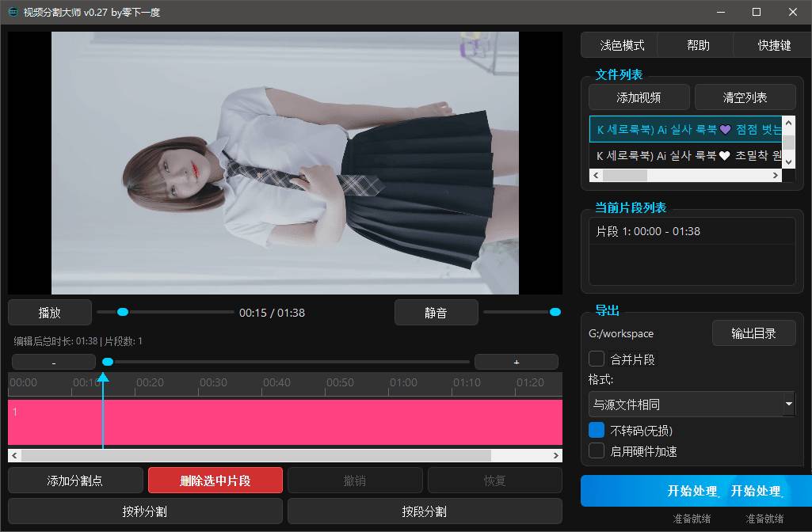812x532 pixels.
Task: Click the app icon in the title bar
Action: (12, 12)
